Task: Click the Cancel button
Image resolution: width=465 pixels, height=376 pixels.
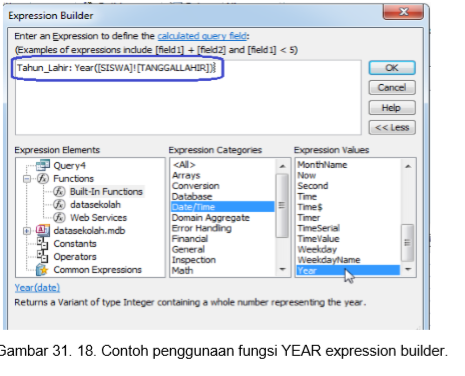Action: coord(392,88)
